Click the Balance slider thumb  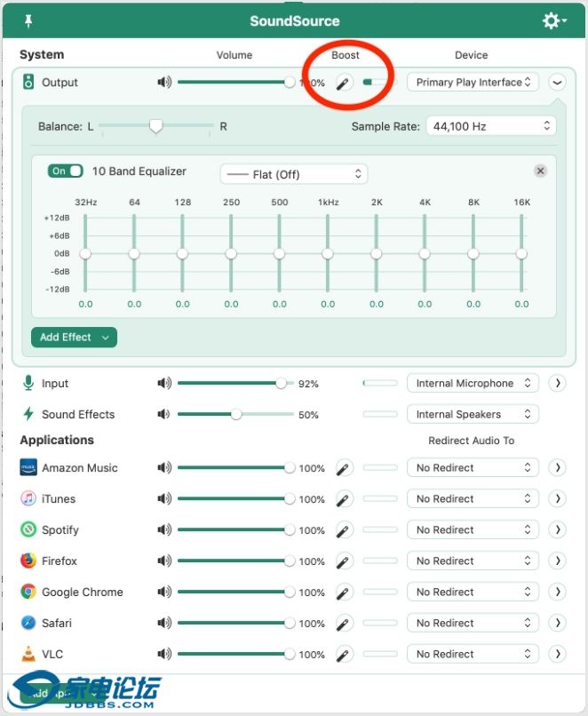[x=156, y=126]
